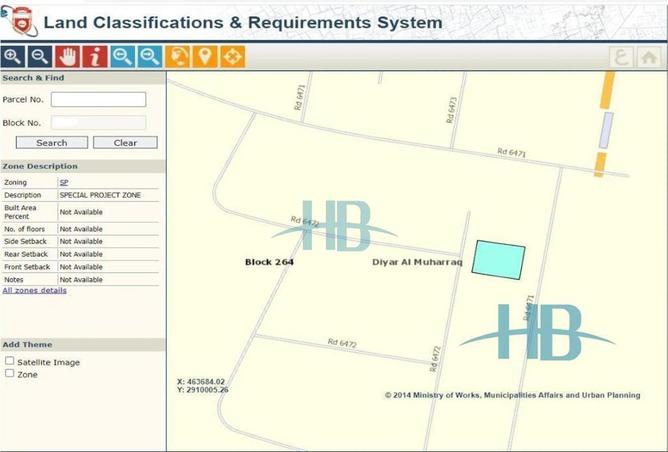The width and height of the screenshot is (668, 452).
Task: Collapse the Zone Description section header
Action: (82, 166)
